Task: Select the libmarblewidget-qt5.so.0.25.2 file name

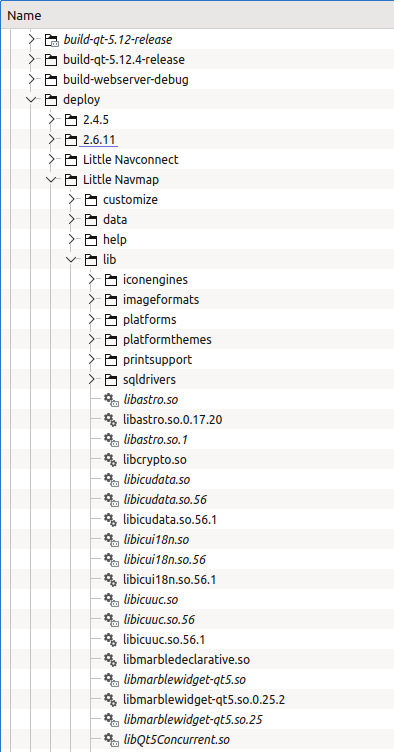Action: 204,700
